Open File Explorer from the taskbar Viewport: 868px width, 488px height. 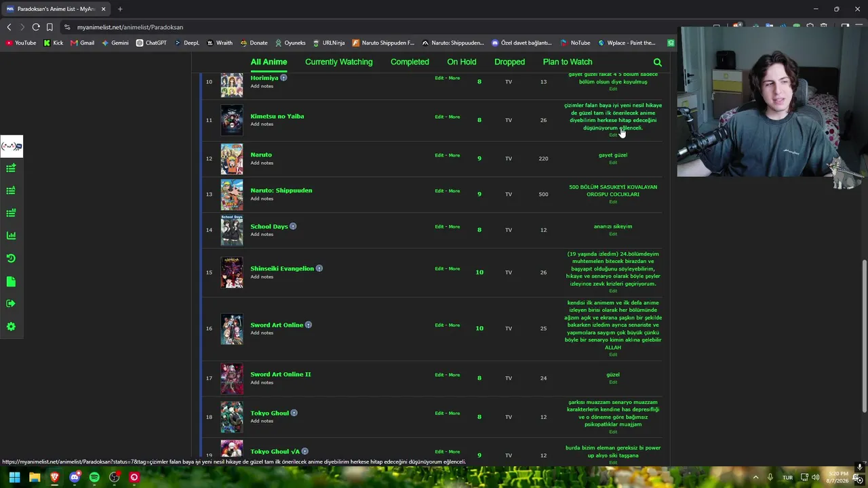[x=35, y=477]
